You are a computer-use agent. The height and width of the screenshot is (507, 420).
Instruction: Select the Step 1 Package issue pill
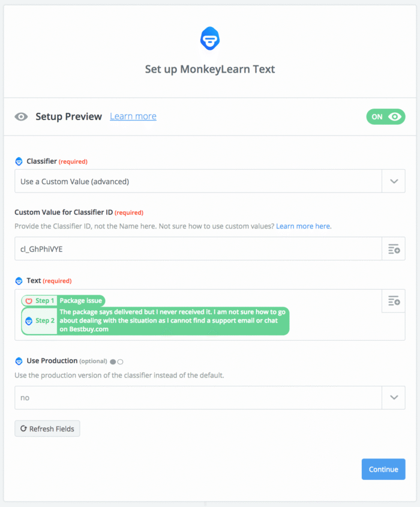[x=64, y=301]
